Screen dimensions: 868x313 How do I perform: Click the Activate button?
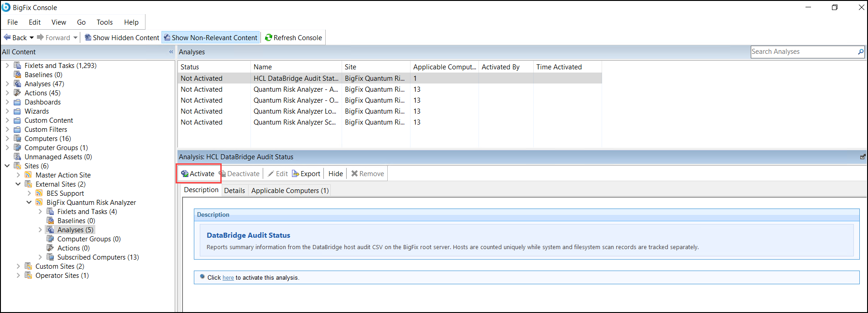[x=198, y=173]
